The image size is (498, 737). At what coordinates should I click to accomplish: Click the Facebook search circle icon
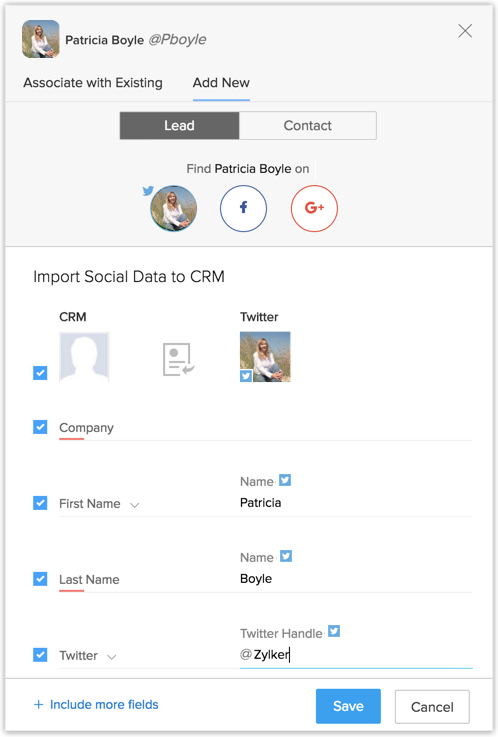(243, 208)
